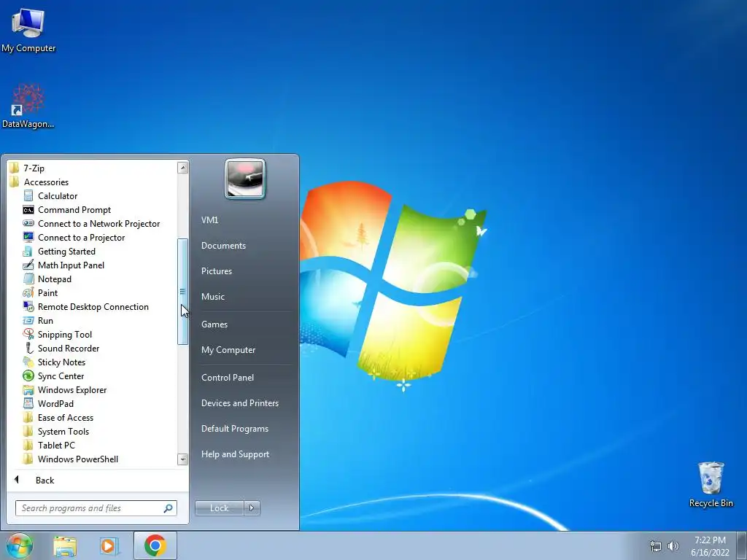Image resolution: width=747 pixels, height=560 pixels.
Task: Click the Show desktop strip at the taskbar edge
Action: click(742, 545)
